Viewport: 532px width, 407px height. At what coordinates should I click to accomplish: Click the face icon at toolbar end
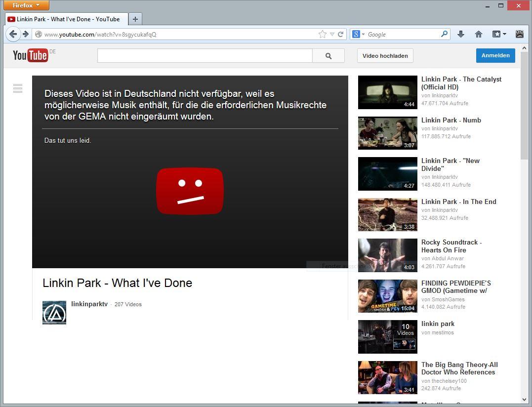520,34
